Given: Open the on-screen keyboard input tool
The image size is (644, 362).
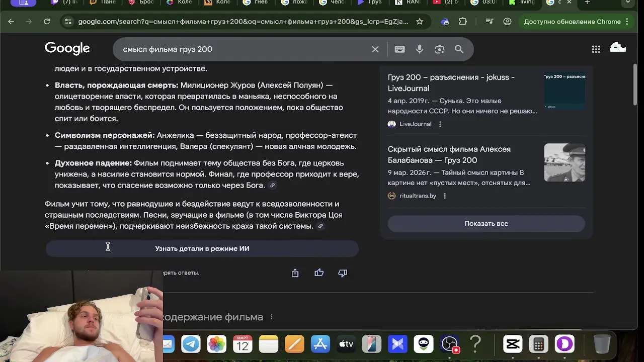Looking at the screenshot, I should point(399,49).
